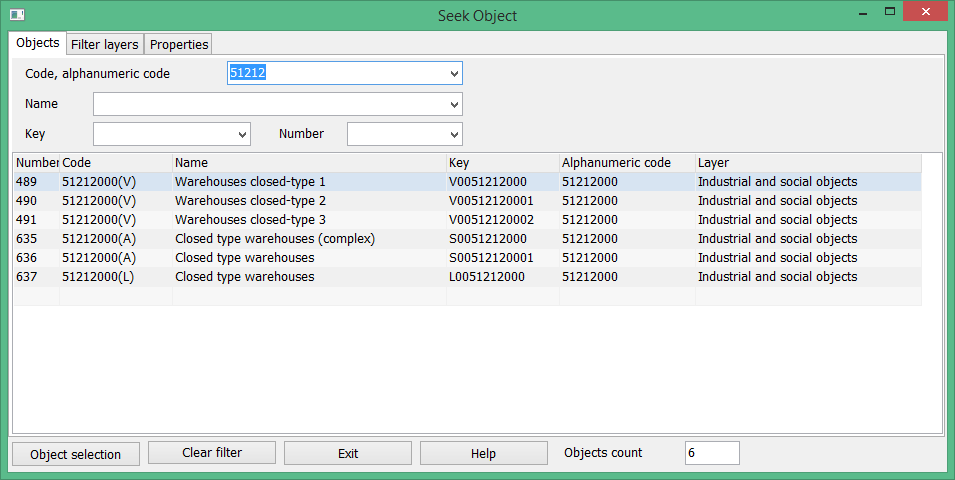
Task: Click the Alphanumeric code column header
Action: click(626, 162)
